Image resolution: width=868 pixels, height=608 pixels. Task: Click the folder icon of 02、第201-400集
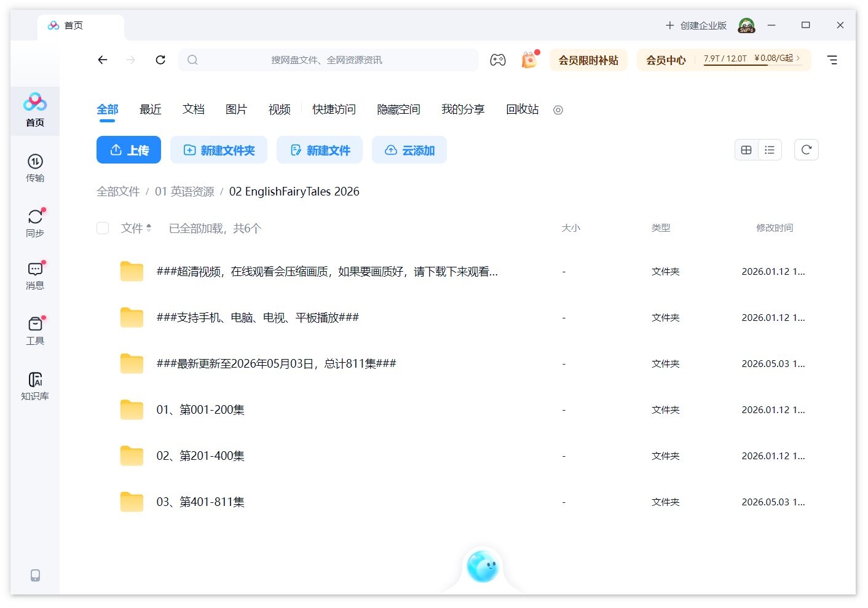[132, 456]
